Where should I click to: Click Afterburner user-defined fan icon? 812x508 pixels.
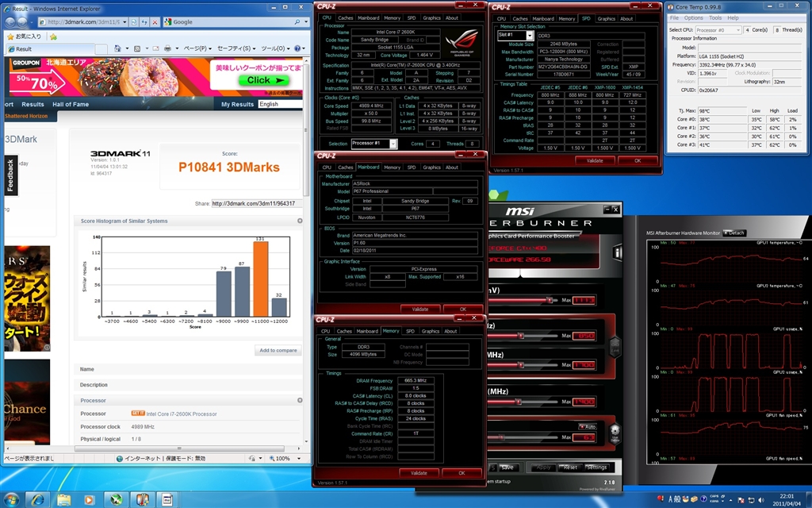tap(615, 433)
